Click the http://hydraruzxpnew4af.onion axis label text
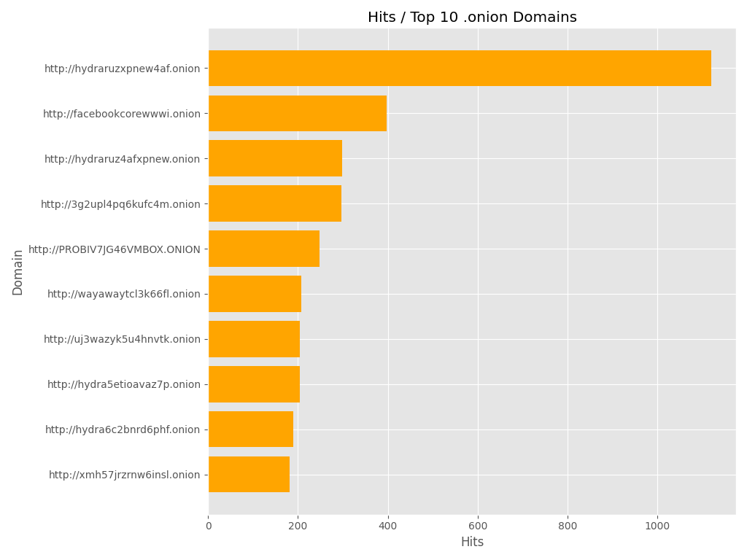Viewport: 747px width, 560px height. tap(122, 69)
